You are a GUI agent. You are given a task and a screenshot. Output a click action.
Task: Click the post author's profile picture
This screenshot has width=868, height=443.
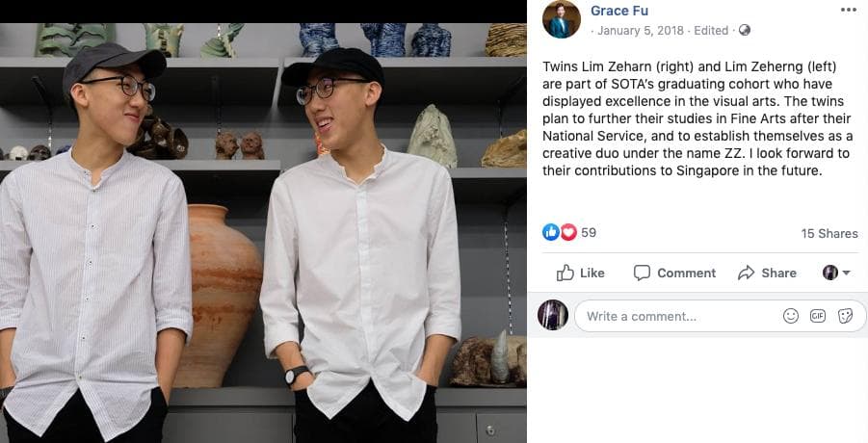561,19
